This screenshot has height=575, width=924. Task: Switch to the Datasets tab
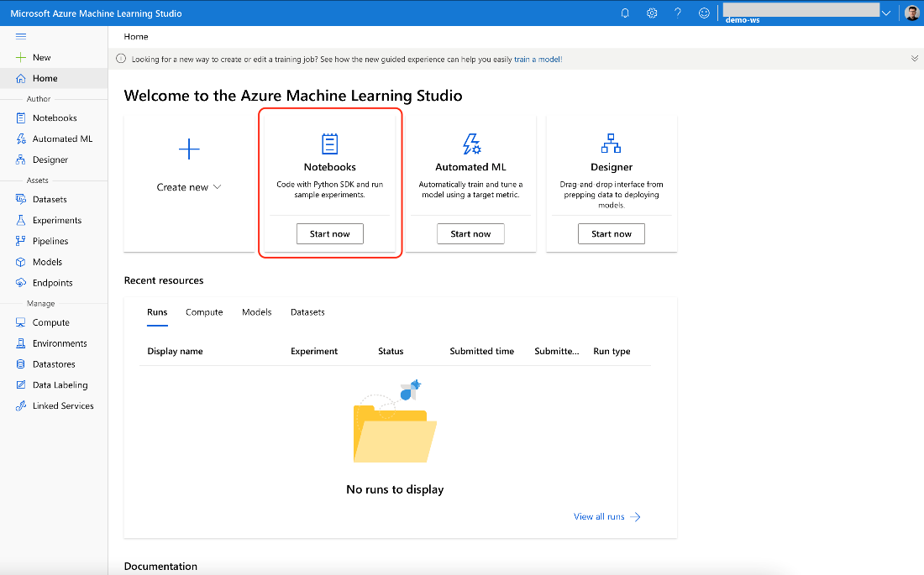(307, 312)
